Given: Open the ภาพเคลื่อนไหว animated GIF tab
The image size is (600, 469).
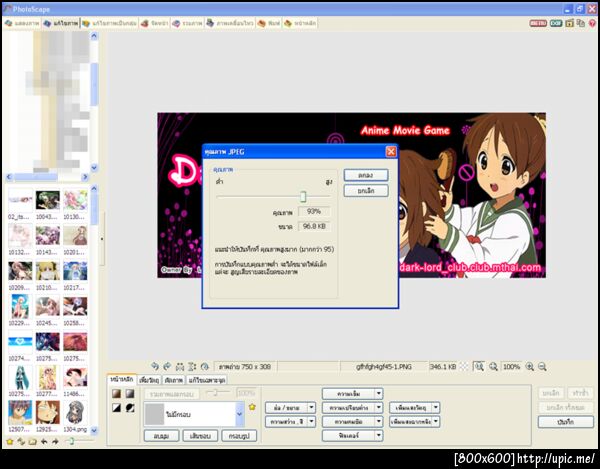Looking at the screenshot, I should pyautogui.click(x=230, y=23).
